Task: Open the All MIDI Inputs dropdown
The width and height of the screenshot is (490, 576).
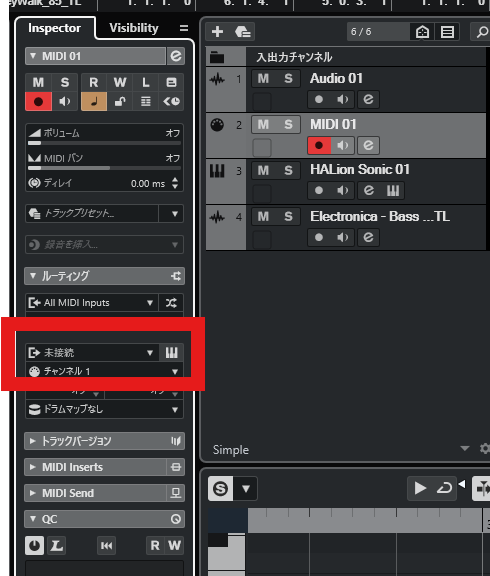Action: [x=92, y=303]
